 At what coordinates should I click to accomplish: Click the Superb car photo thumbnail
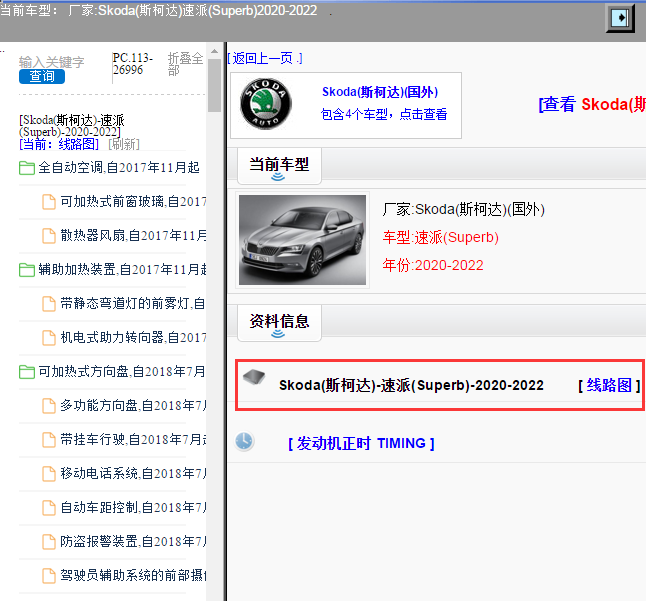pos(302,240)
